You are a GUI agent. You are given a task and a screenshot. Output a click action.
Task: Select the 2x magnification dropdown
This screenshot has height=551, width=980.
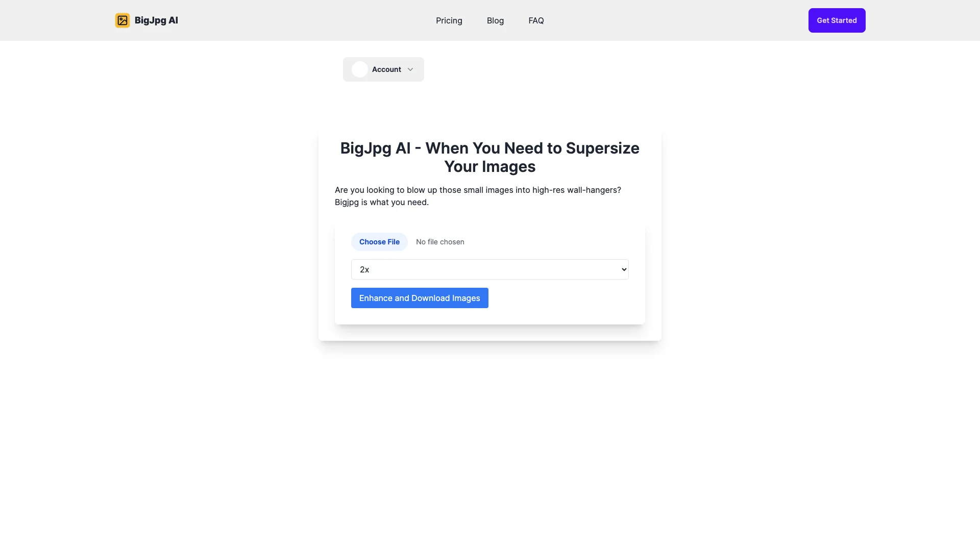(489, 269)
